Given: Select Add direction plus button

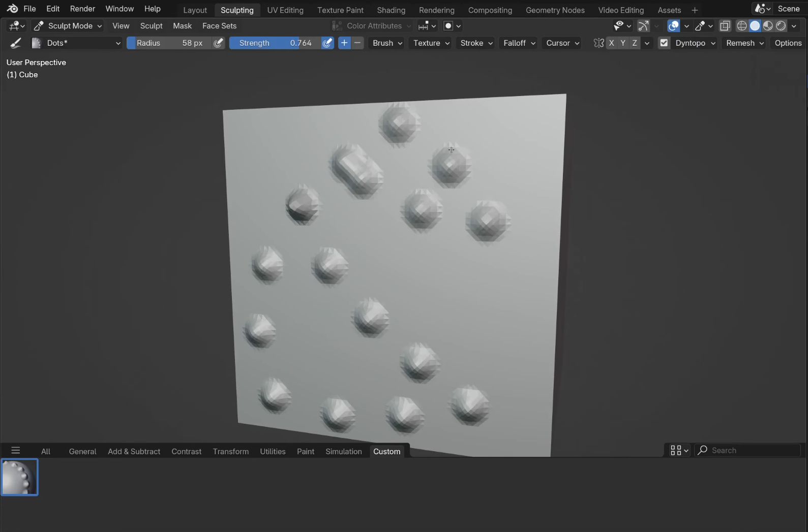Looking at the screenshot, I should click(345, 43).
